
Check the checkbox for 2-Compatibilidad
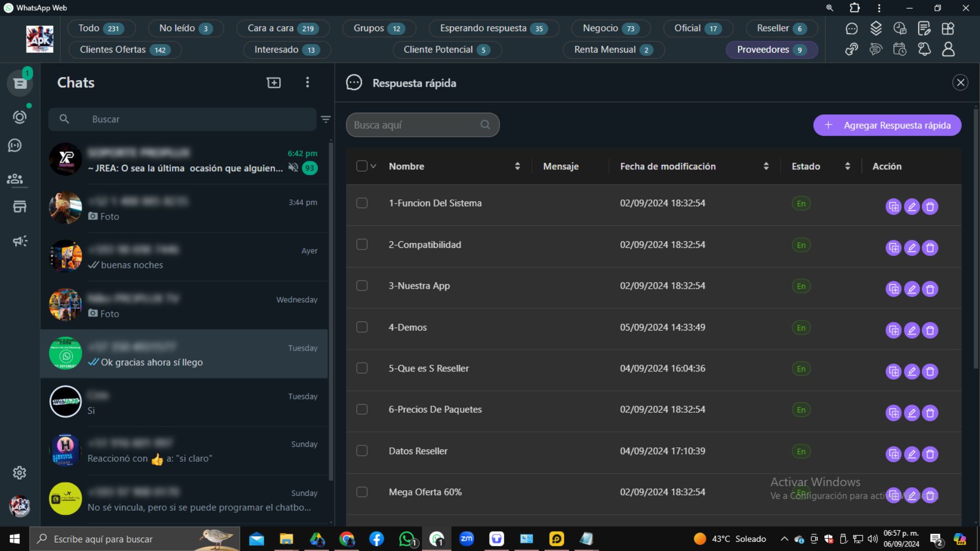point(362,244)
